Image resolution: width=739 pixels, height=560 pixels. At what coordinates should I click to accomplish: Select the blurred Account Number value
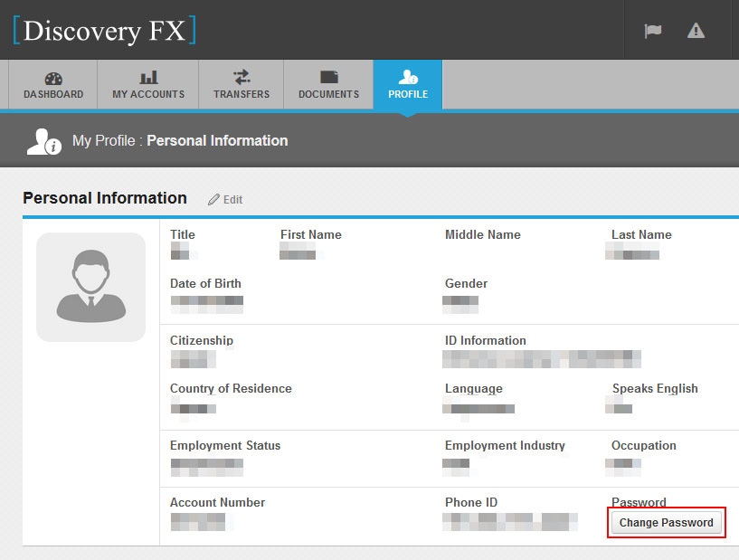(x=199, y=521)
